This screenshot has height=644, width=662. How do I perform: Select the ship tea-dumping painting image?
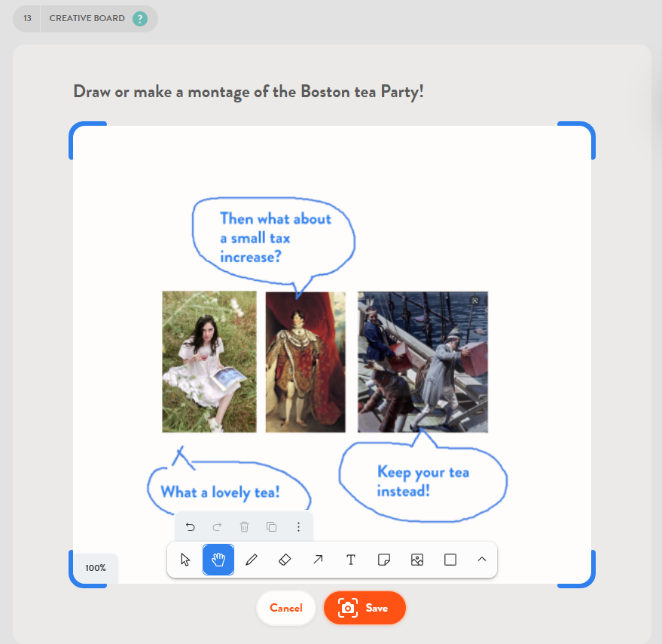[x=423, y=362]
